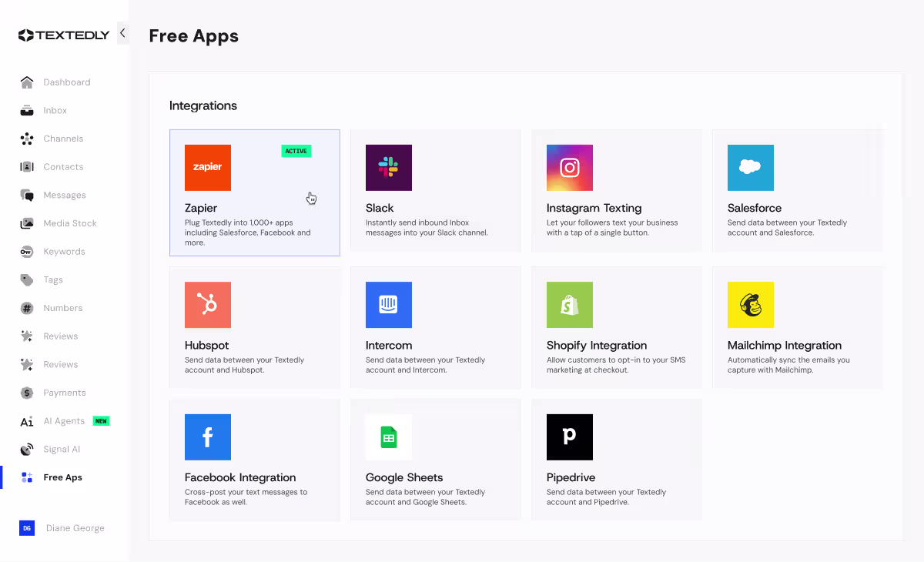This screenshot has height=562, width=924.
Task: Click the Pipedrive logo tile
Action: point(570,437)
